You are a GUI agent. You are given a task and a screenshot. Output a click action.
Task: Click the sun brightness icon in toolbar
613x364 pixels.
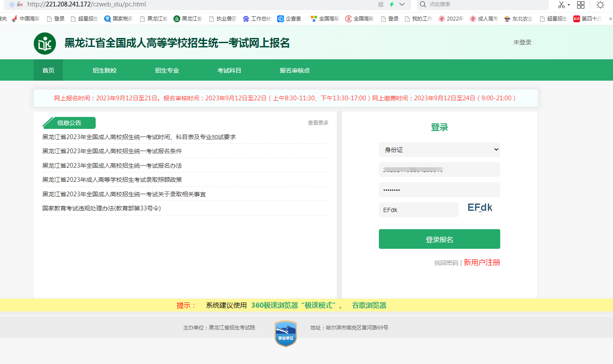click(600, 5)
